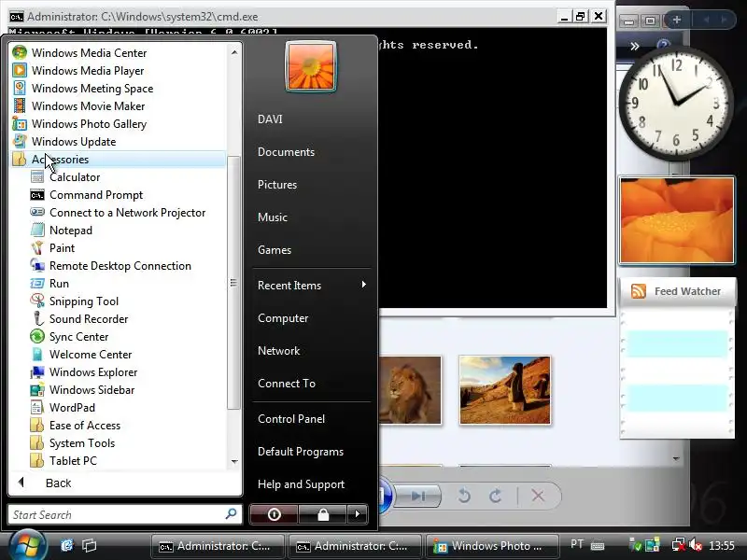The image size is (747, 560).
Task: Open the shutdown options arrow
Action: pyautogui.click(x=358, y=514)
